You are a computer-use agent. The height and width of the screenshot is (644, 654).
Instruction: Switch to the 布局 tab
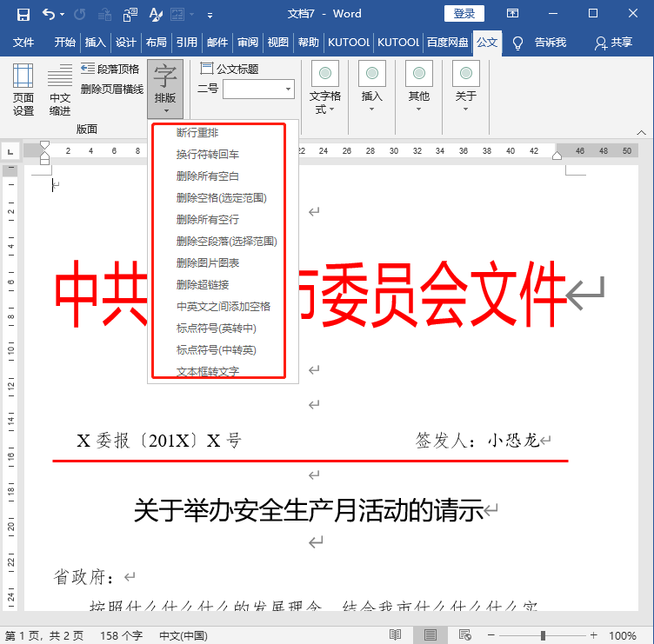pos(156,42)
